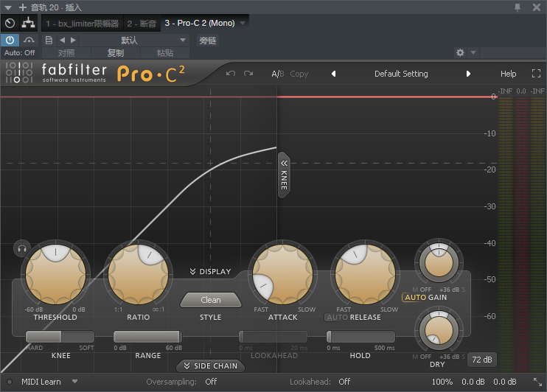Click the clock-shaped icon in header
Screen dimensions: 547x392
point(10,24)
